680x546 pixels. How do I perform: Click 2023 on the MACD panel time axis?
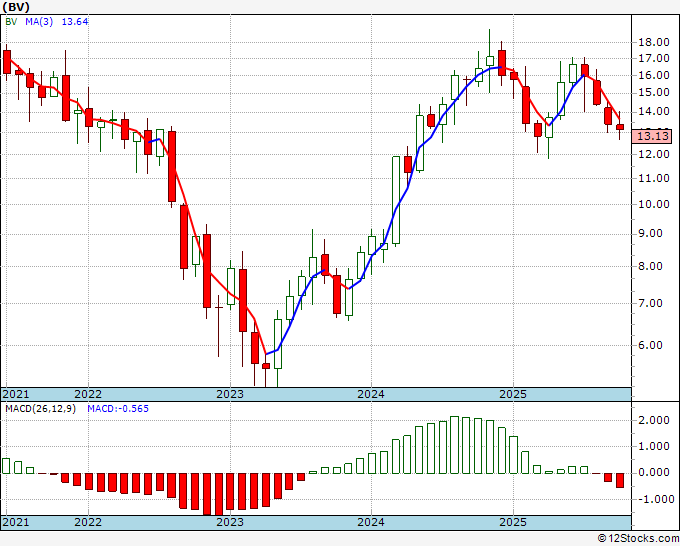[x=230, y=522]
